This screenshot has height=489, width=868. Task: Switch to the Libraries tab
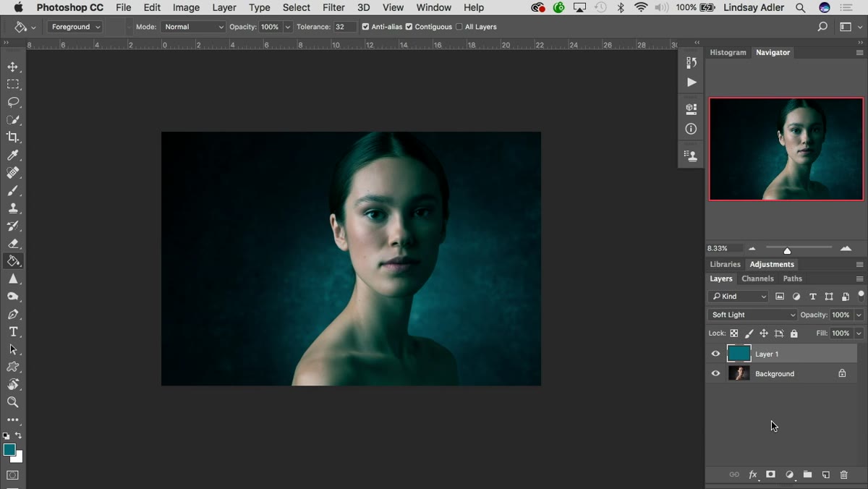(725, 264)
